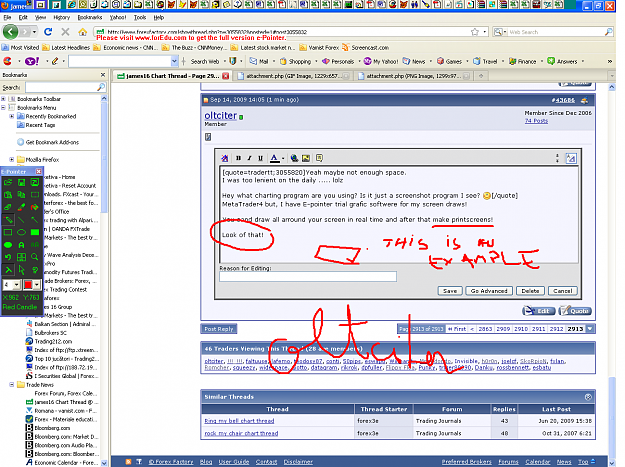This screenshot has height=467, width=625.
Task: Switch to the james16 Chart Thread tab
Action: (173, 76)
